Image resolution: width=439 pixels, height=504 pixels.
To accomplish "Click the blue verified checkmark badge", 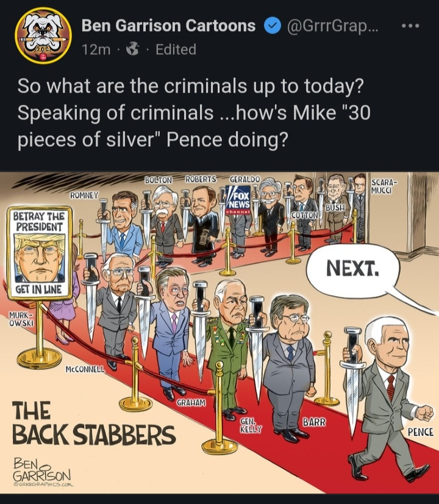I will (x=273, y=26).
